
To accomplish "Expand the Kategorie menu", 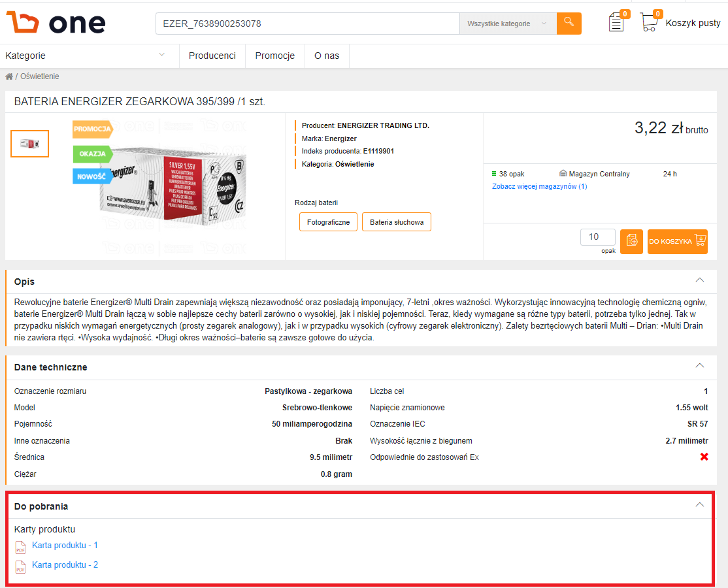I will [84, 56].
